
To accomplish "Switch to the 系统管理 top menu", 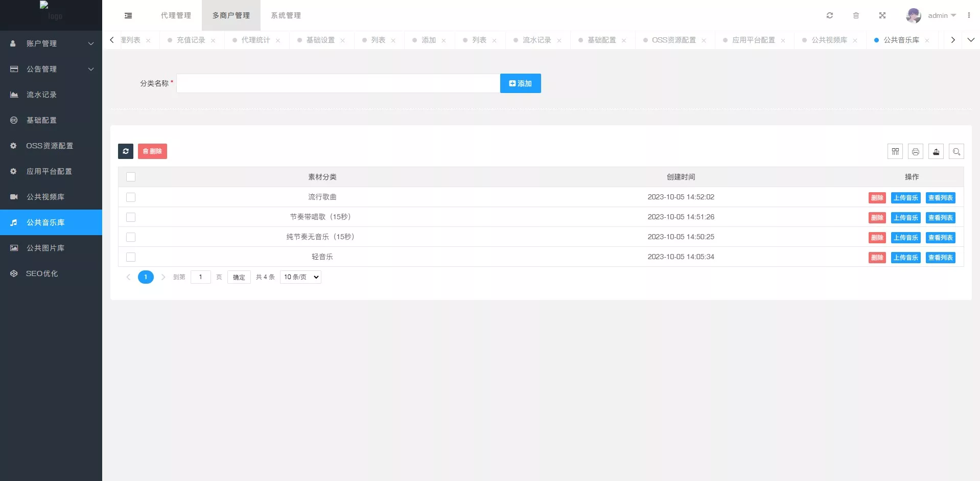I will coord(286,15).
